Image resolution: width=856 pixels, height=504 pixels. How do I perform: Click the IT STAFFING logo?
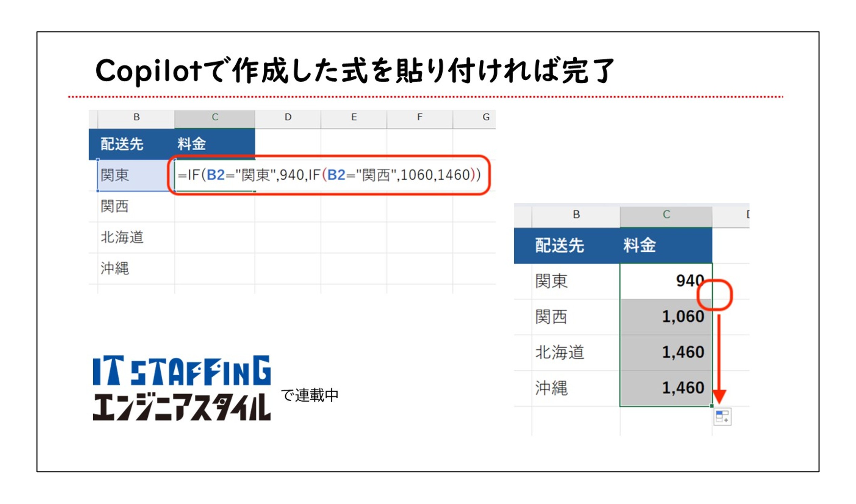182,371
